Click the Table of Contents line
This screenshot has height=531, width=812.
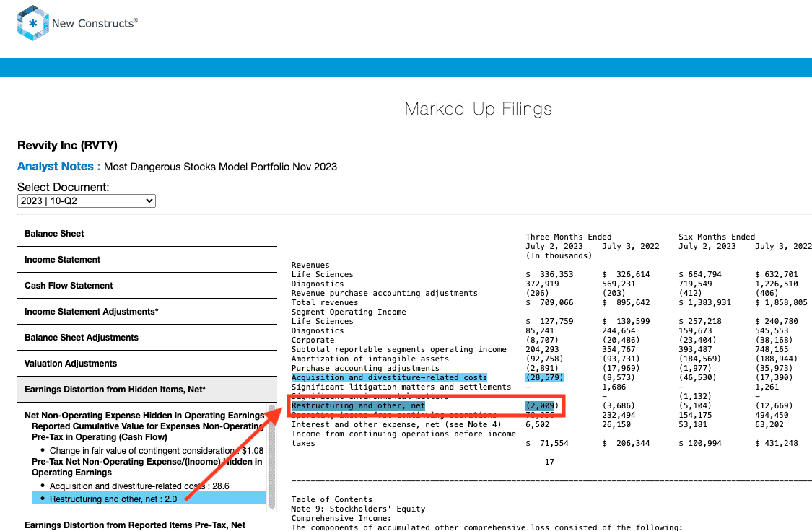331,499
